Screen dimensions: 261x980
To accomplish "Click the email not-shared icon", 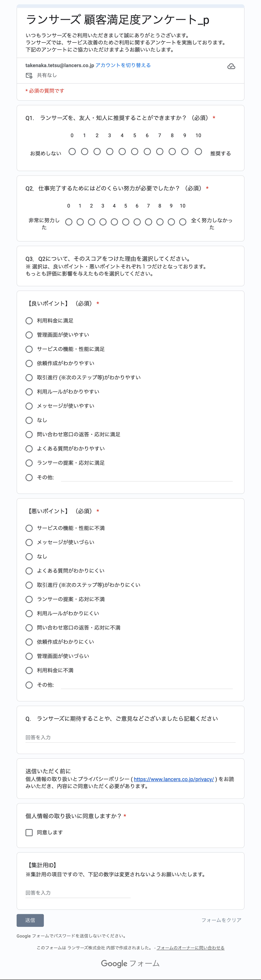I will coord(29,76).
